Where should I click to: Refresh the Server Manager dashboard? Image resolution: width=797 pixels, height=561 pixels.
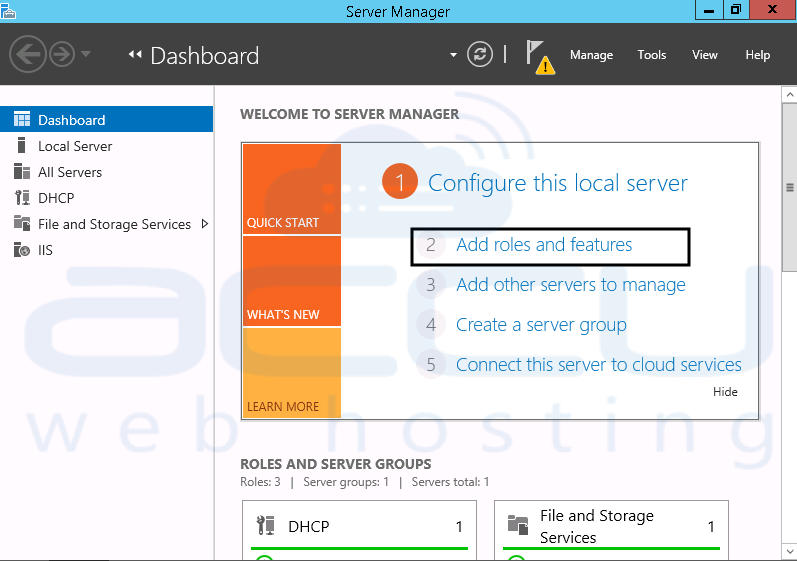(480, 54)
